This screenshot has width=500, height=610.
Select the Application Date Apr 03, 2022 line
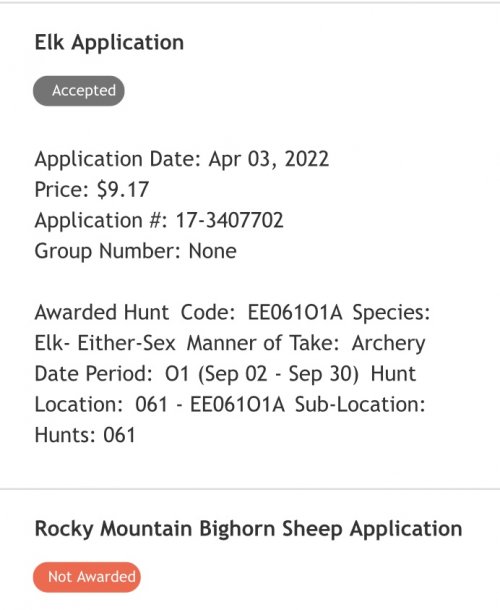point(182,159)
